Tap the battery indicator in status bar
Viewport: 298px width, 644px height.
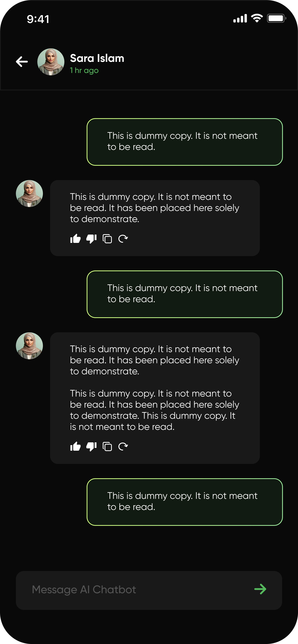(276, 18)
